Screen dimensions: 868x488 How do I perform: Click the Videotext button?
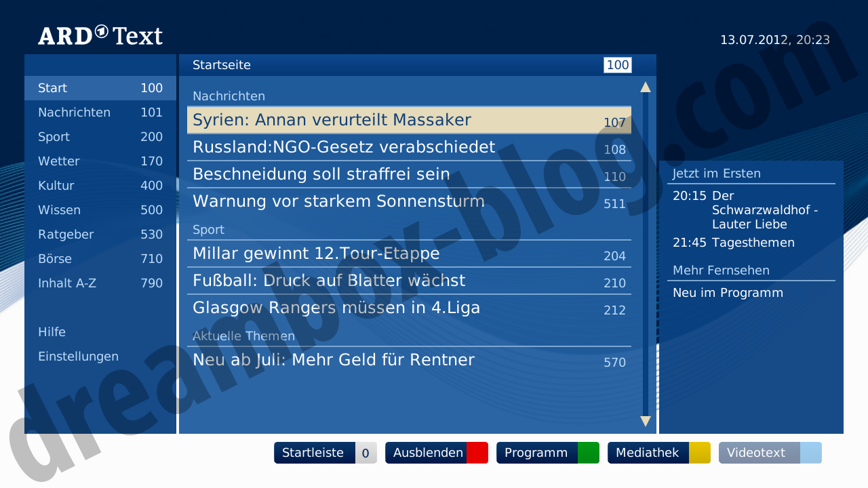pos(770,453)
